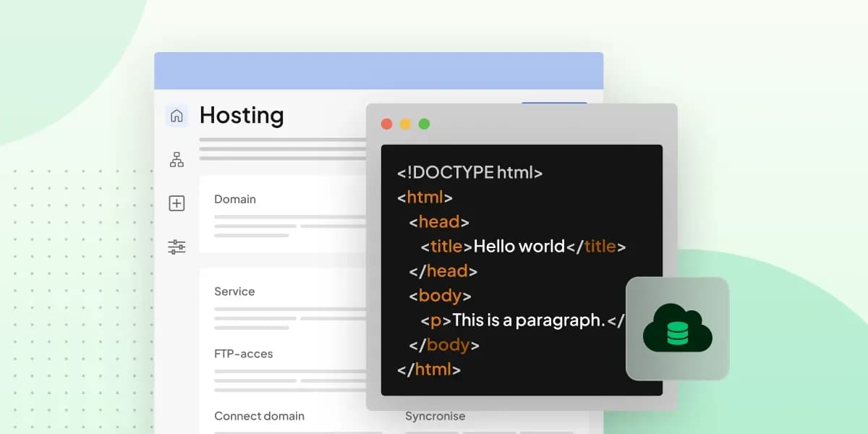Click the Connect domain label
868x434 pixels.
pyautogui.click(x=259, y=416)
